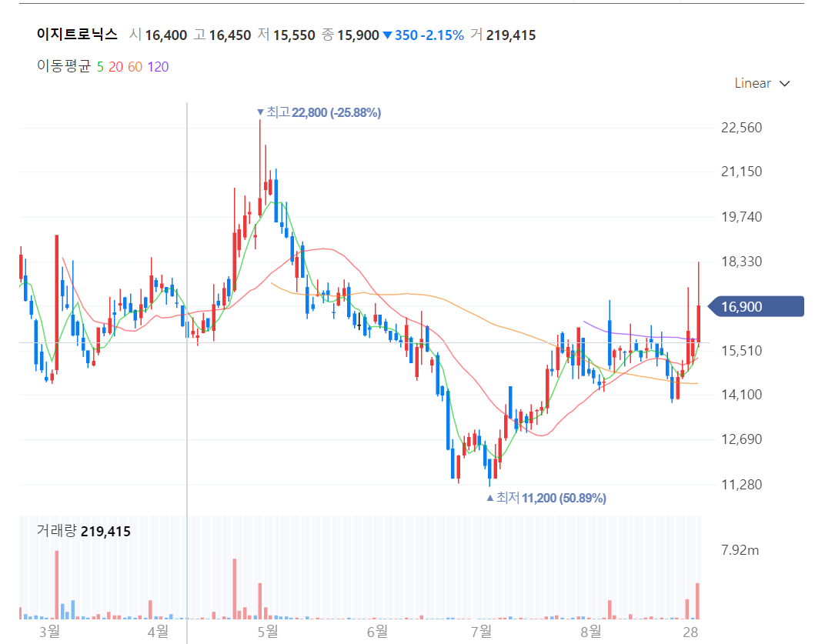Click the 22,560 price axis label
815x644 pixels.
741,128
